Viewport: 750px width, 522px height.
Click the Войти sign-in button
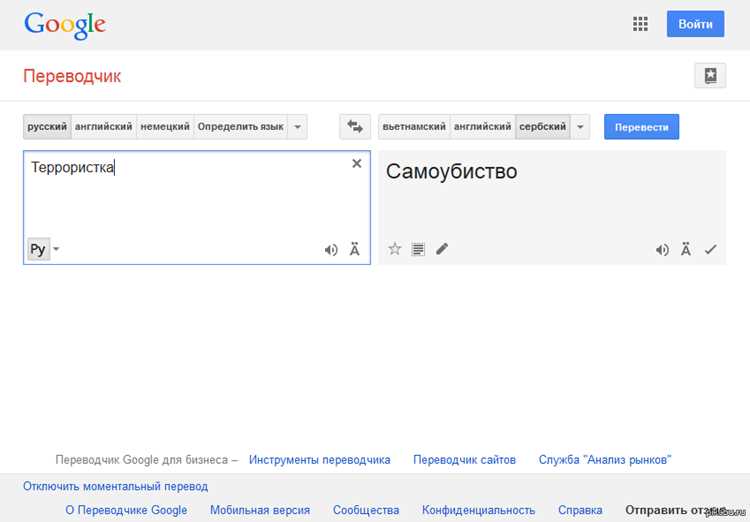coord(695,24)
